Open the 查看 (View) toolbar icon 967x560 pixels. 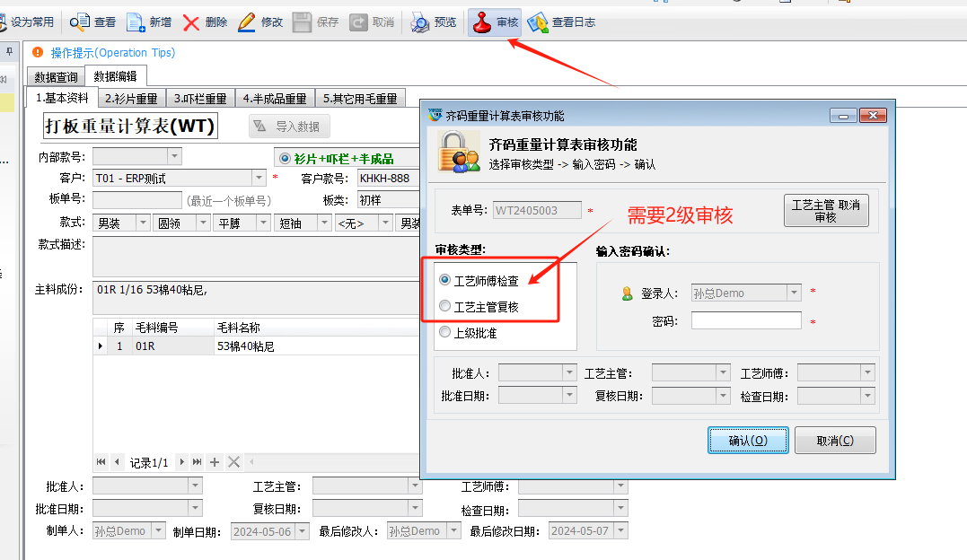click(79, 22)
